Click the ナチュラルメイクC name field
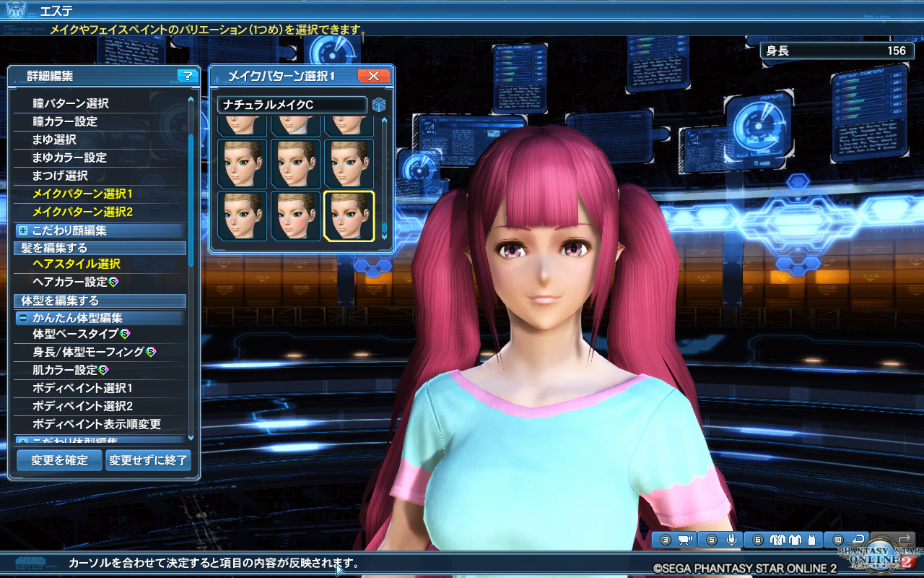Screen dimensions: 924x578 tap(292, 105)
